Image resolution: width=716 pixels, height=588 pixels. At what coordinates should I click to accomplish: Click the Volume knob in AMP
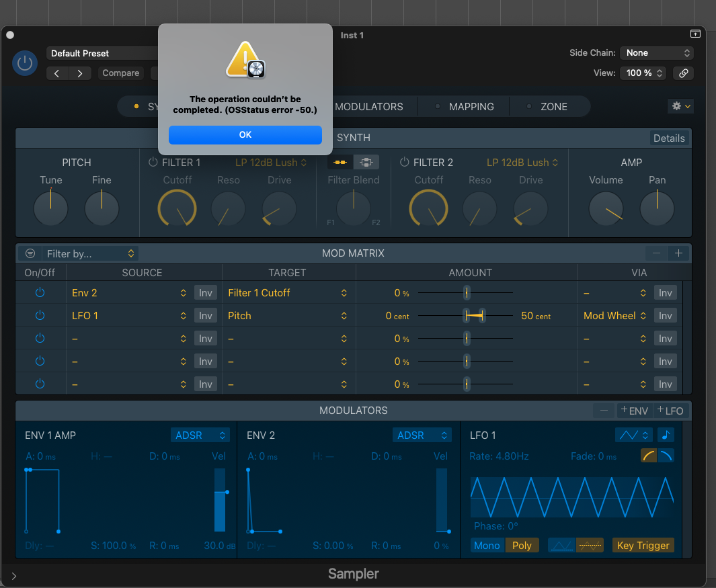(x=606, y=208)
